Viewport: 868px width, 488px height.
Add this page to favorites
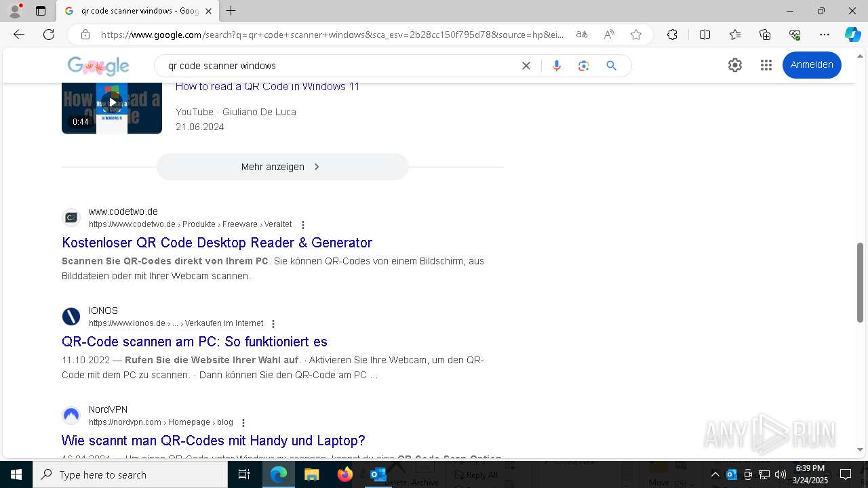(636, 35)
